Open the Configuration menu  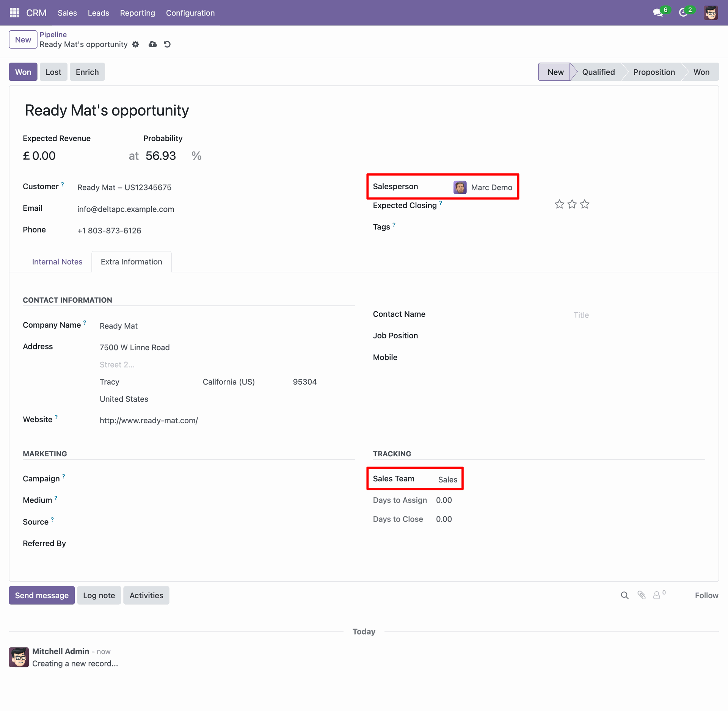pos(190,13)
